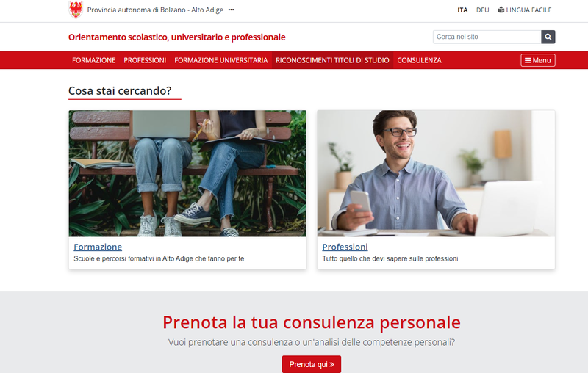Open the Professioni navigation item
This screenshot has width=588, height=373.
[145, 60]
